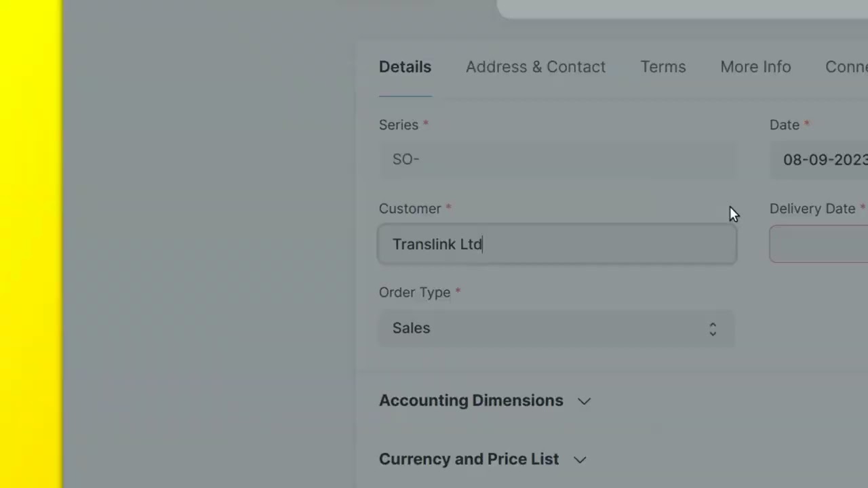The image size is (868, 488).
Task: Click the Order Type field label
Action: (414, 292)
